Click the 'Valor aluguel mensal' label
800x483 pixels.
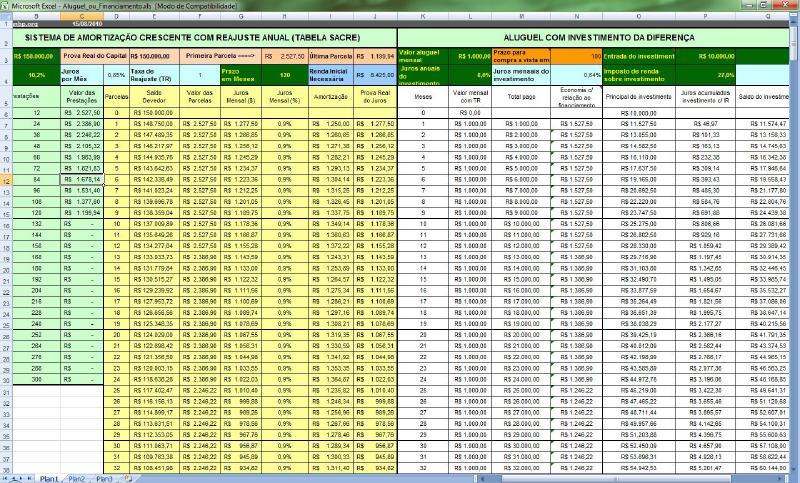[423, 56]
